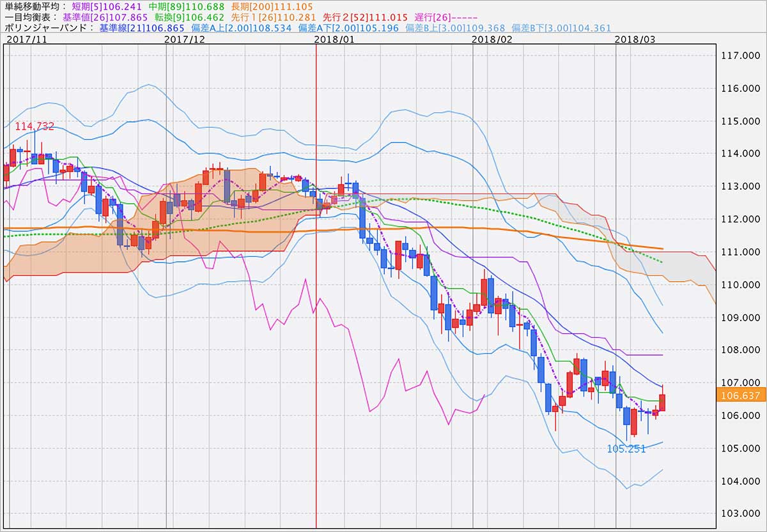The image size is (767, 532).
Task: Click the 114.732 high price label
Action: pos(35,126)
